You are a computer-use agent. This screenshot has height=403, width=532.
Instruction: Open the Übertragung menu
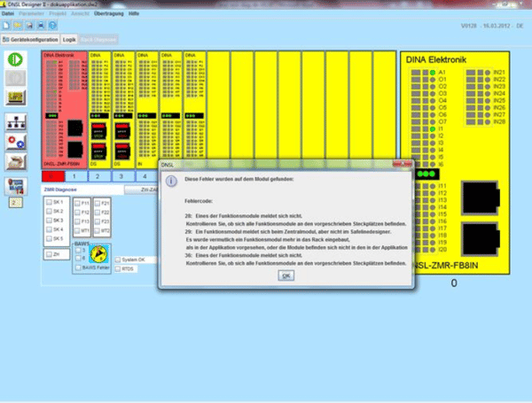point(108,15)
